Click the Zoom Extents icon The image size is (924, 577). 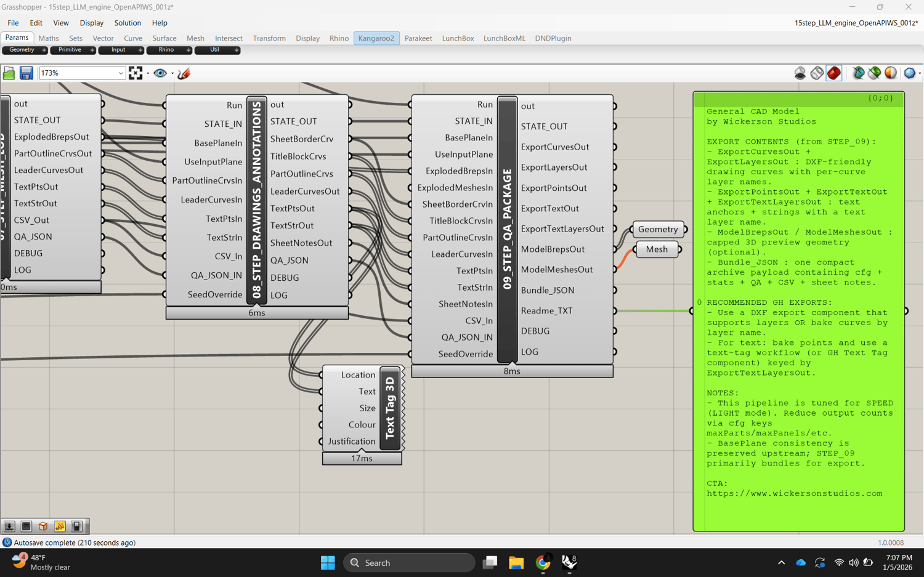pos(136,73)
